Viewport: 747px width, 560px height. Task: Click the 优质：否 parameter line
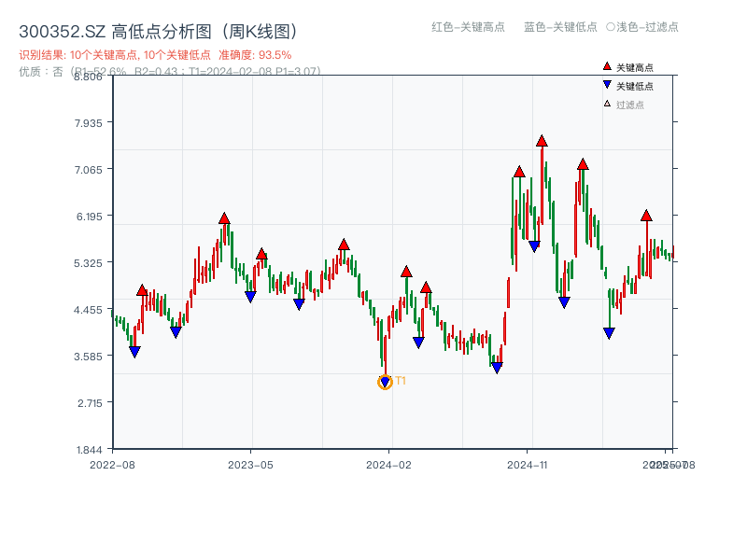click(170, 72)
